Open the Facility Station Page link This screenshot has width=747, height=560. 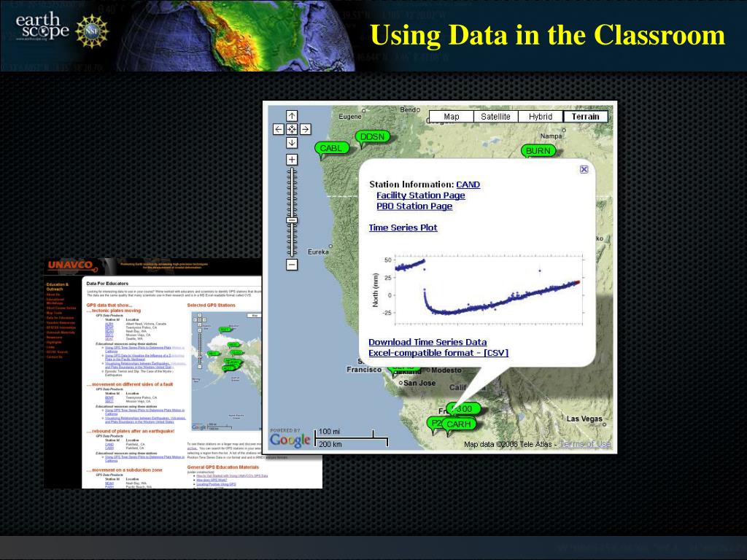[x=421, y=195]
